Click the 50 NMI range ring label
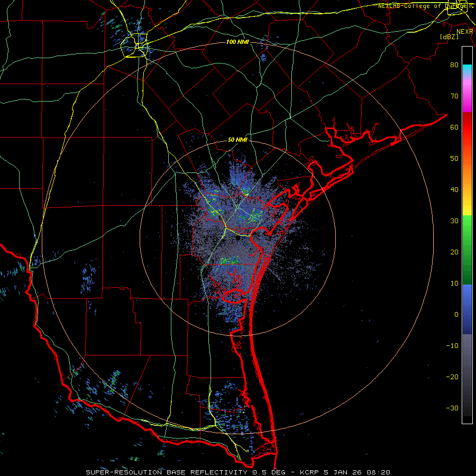476x476 pixels. 237,140
